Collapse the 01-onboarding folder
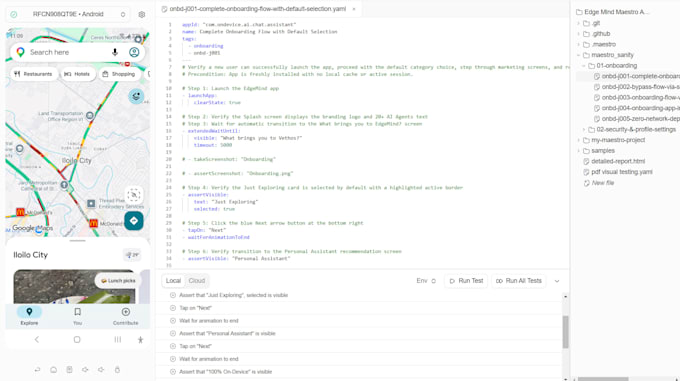Image resolution: width=680 pixels, height=381 pixels. tap(584, 65)
